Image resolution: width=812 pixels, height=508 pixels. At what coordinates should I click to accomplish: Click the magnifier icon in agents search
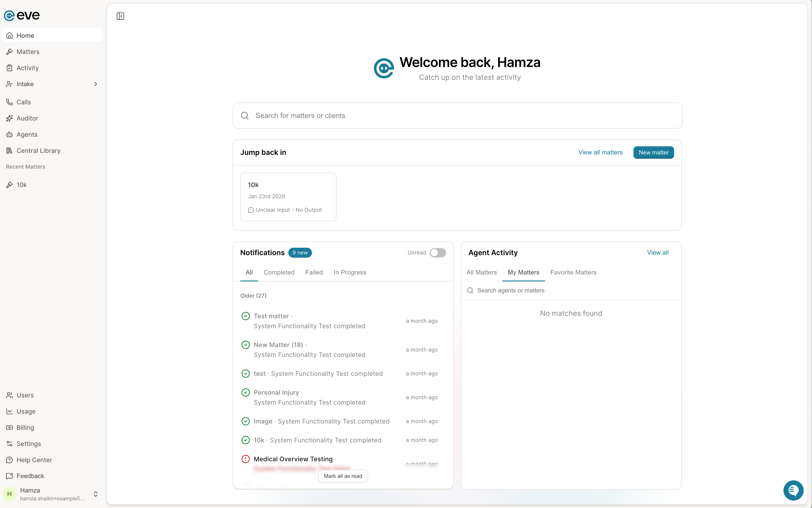470,291
